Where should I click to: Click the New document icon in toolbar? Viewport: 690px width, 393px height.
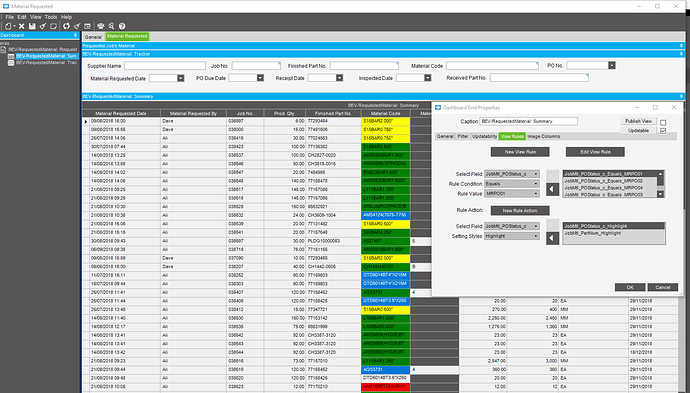(8, 26)
